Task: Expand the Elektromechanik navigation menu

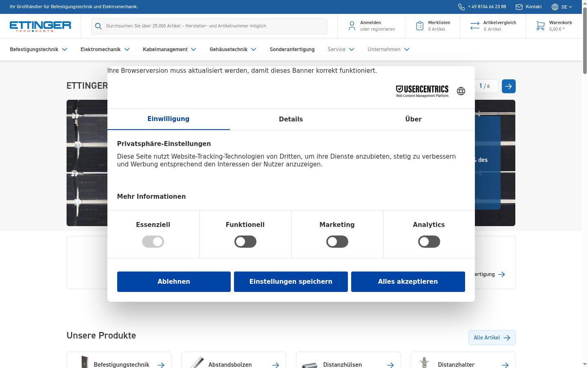Action: coord(105,49)
